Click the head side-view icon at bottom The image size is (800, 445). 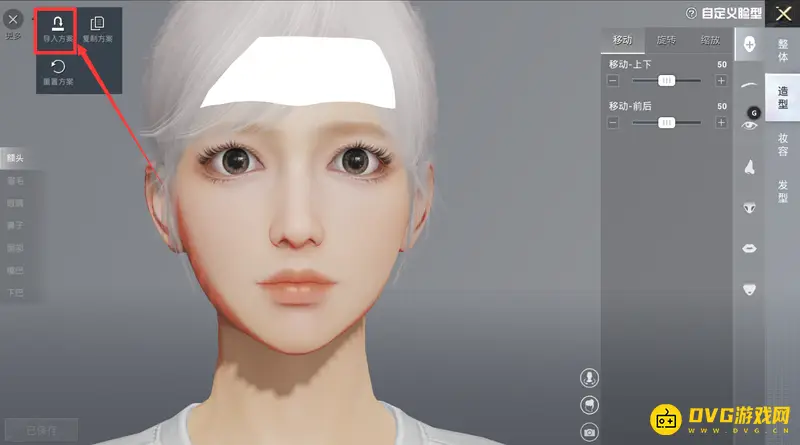pos(589,405)
